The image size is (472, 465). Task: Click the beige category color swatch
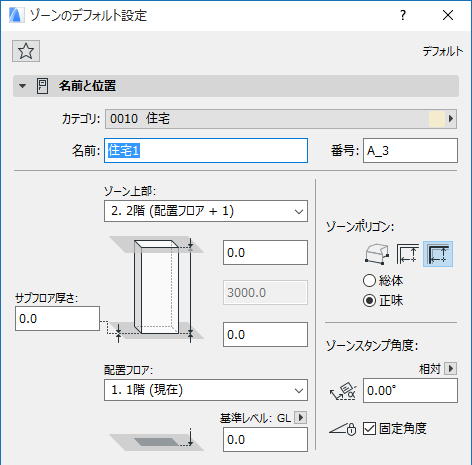437,119
